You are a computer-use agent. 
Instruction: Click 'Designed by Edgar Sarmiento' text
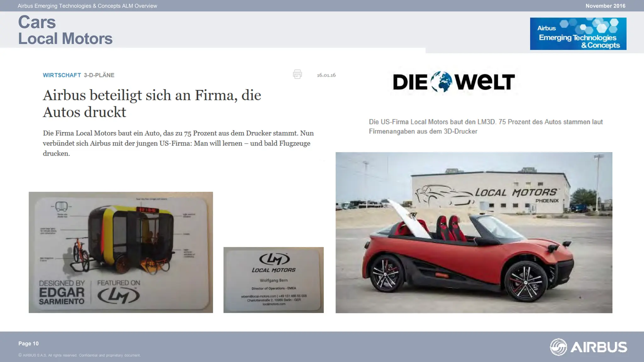pyautogui.click(x=62, y=292)
